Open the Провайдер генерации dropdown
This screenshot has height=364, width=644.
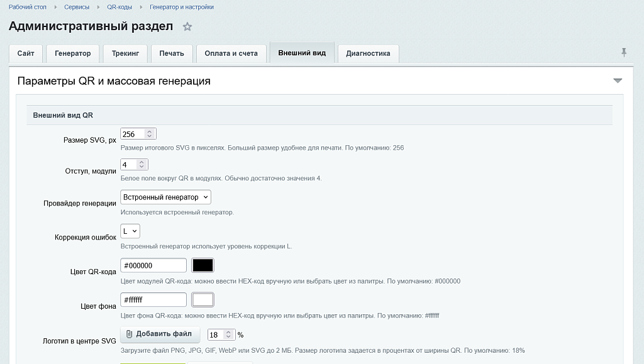click(x=165, y=197)
